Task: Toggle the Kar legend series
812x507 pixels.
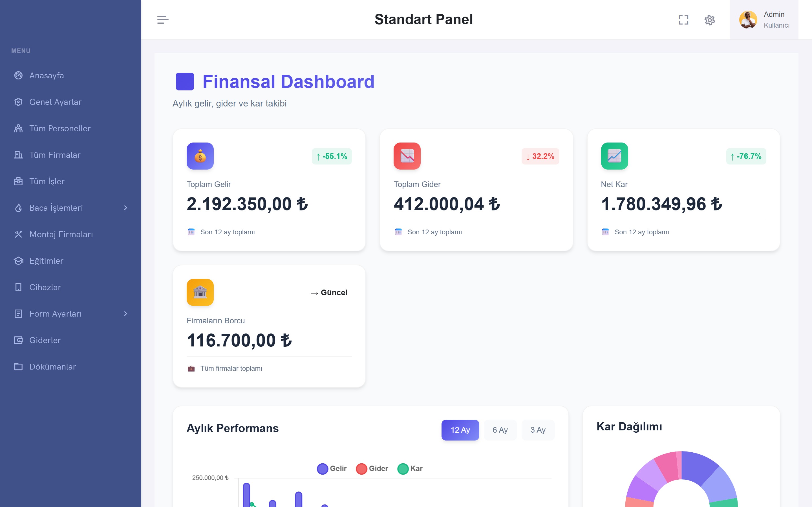Action: tap(410, 468)
